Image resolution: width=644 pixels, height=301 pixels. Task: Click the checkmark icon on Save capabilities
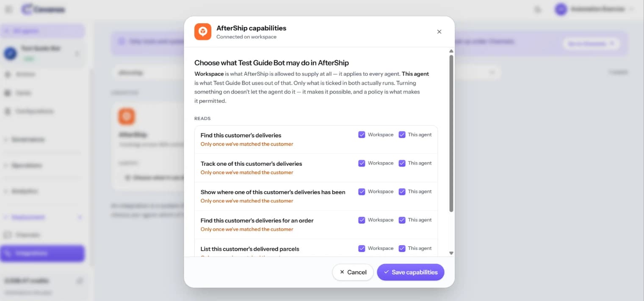pos(386,272)
